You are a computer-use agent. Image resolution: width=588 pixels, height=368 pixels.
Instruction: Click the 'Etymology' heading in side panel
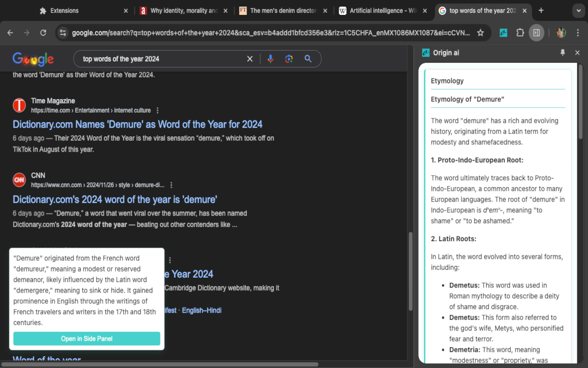(x=447, y=81)
